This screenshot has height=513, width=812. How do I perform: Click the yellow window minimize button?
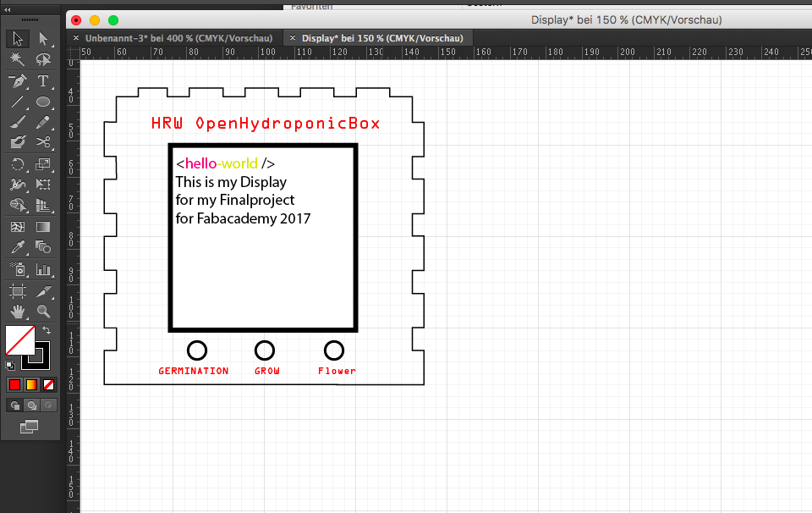95,20
